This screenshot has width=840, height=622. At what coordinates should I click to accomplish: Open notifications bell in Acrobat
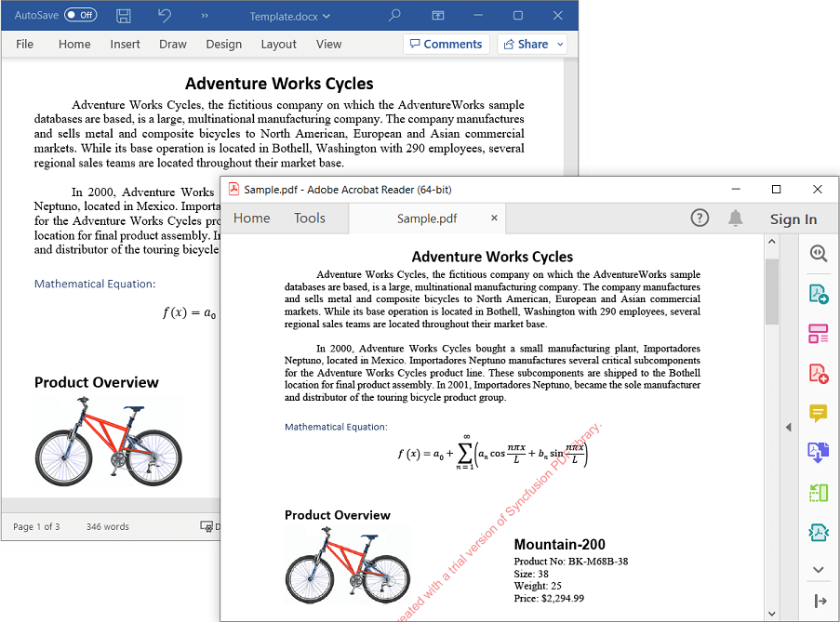pyautogui.click(x=736, y=218)
